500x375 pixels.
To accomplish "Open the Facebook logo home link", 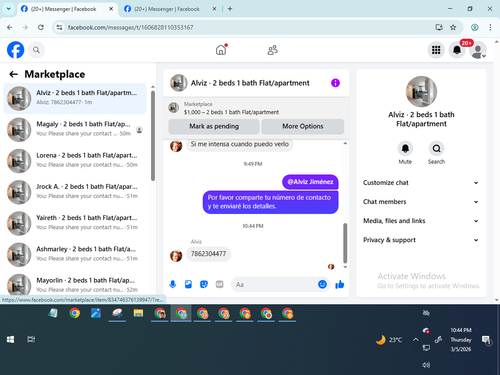I will coord(16,50).
